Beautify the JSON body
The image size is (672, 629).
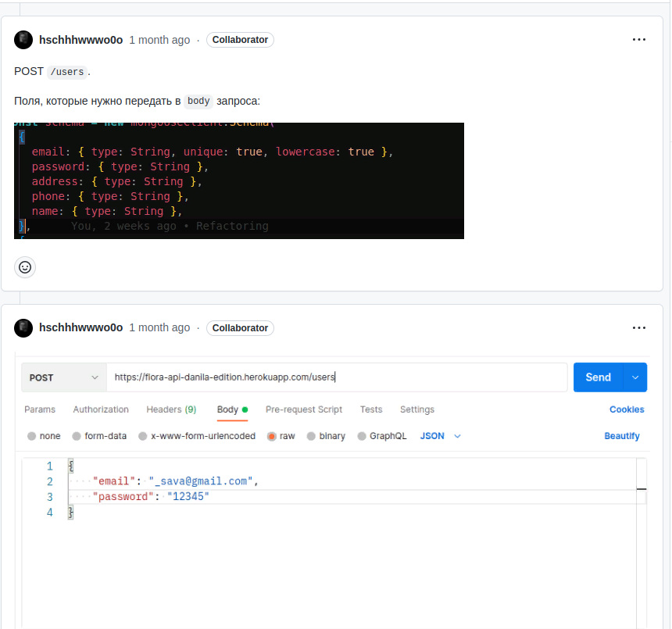(x=621, y=436)
